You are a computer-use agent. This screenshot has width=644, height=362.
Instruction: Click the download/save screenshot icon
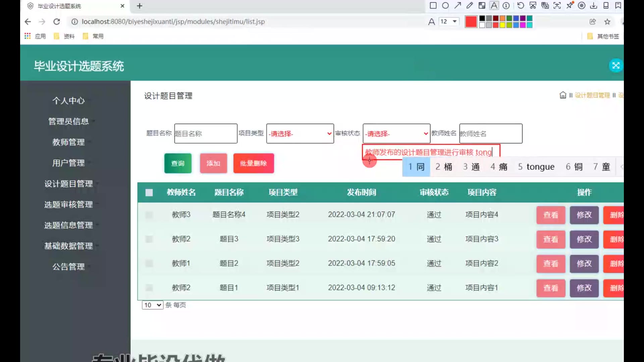tap(594, 5)
